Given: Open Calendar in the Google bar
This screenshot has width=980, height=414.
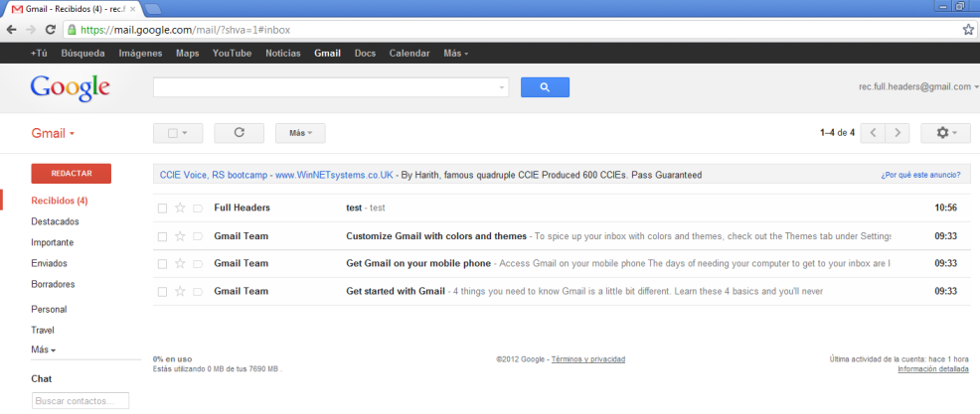Looking at the screenshot, I should 409,54.
